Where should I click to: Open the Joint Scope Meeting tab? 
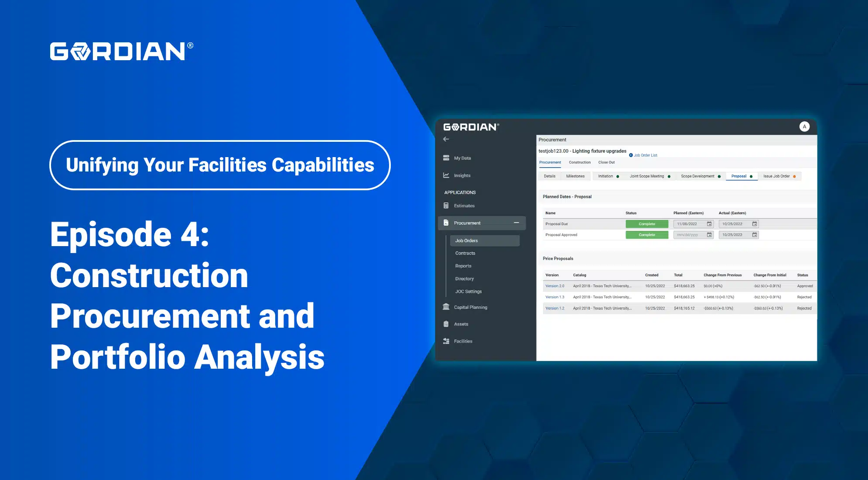[x=649, y=176]
